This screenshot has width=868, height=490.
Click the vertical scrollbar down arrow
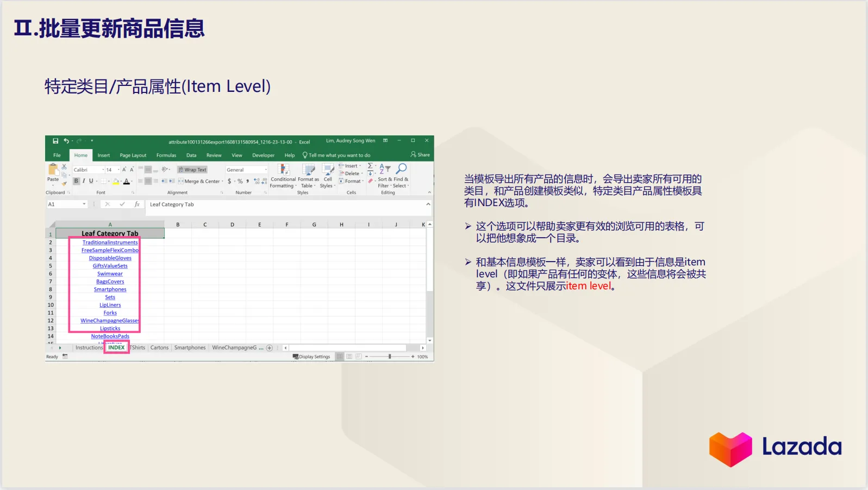point(430,340)
